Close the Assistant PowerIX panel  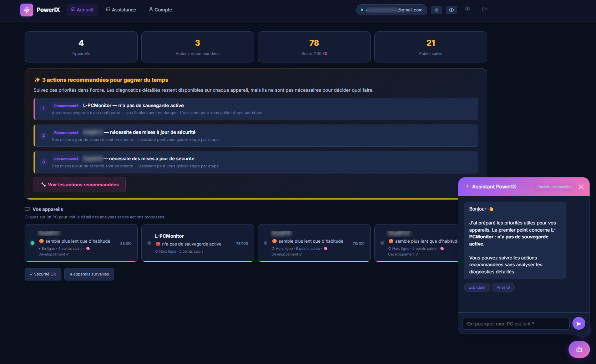point(581,187)
